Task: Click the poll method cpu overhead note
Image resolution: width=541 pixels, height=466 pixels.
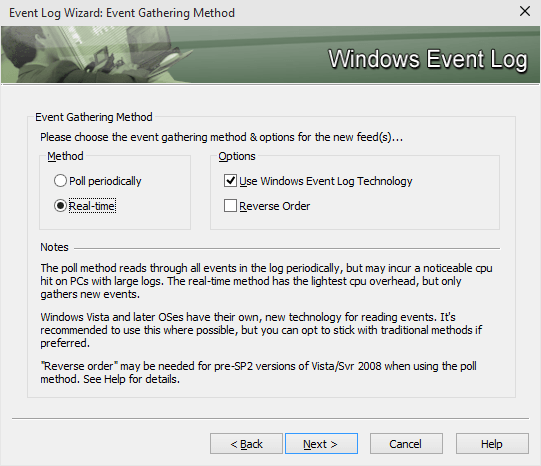Action: (x=266, y=281)
